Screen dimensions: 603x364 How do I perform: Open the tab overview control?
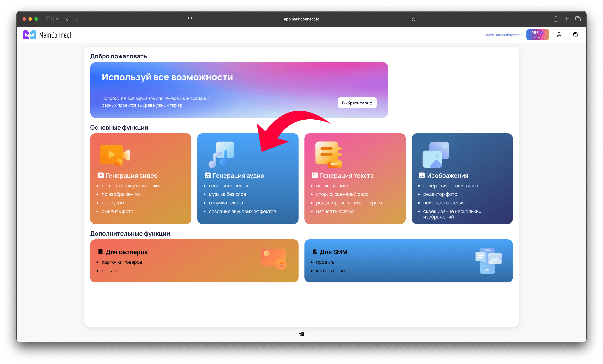[578, 19]
